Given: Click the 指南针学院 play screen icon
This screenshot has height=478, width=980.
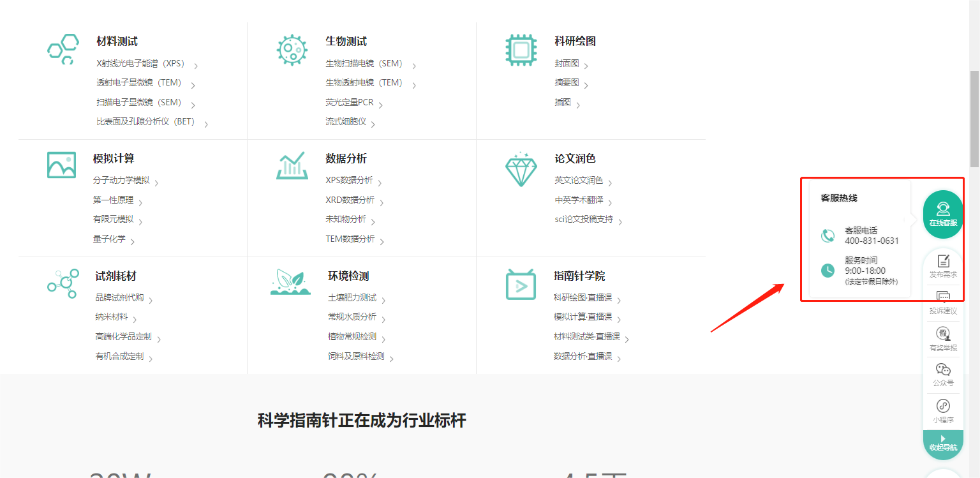Looking at the screenshot, I should pyautogui.click(x=521, y=285).
